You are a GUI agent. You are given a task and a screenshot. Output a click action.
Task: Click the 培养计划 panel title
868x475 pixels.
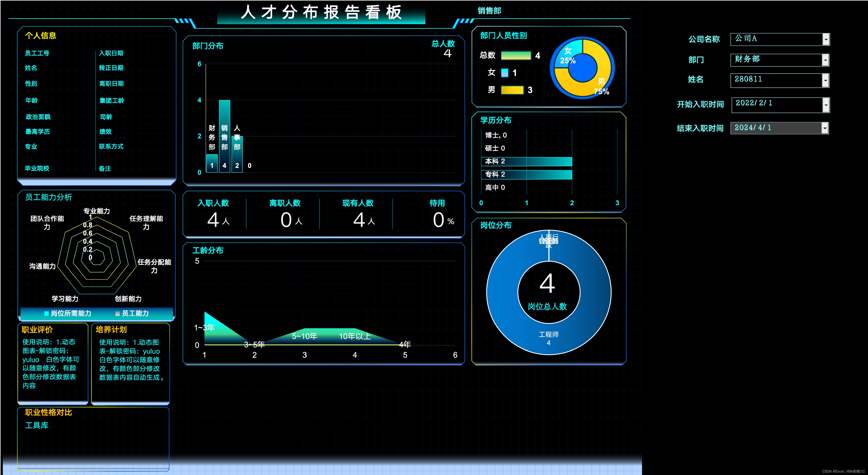111,329
